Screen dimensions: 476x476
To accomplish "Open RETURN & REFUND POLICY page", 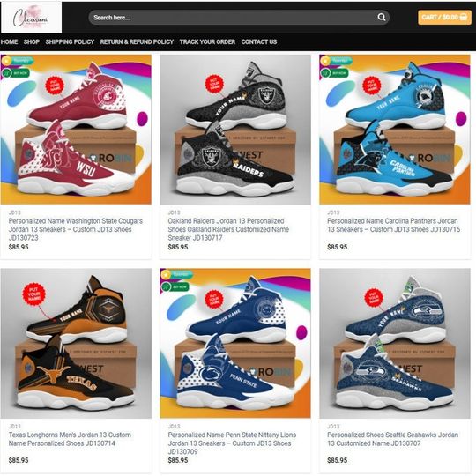I will (137, 42).
